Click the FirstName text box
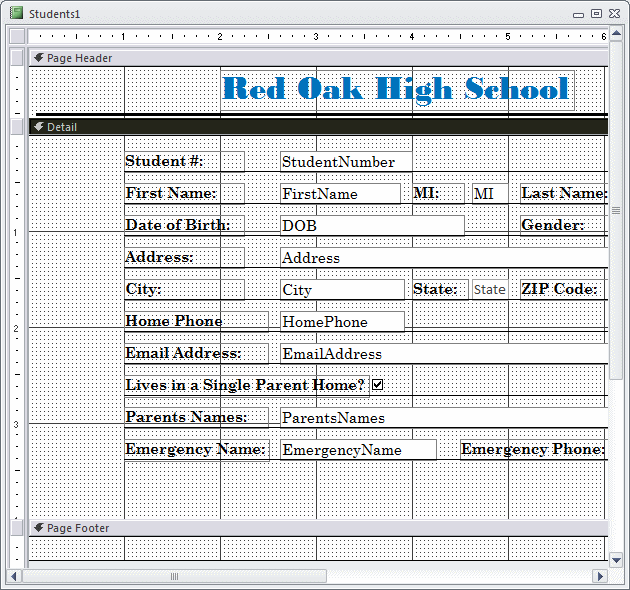Image resolution: width=630 pixels, height=590 pixels. tap(340, 194)
